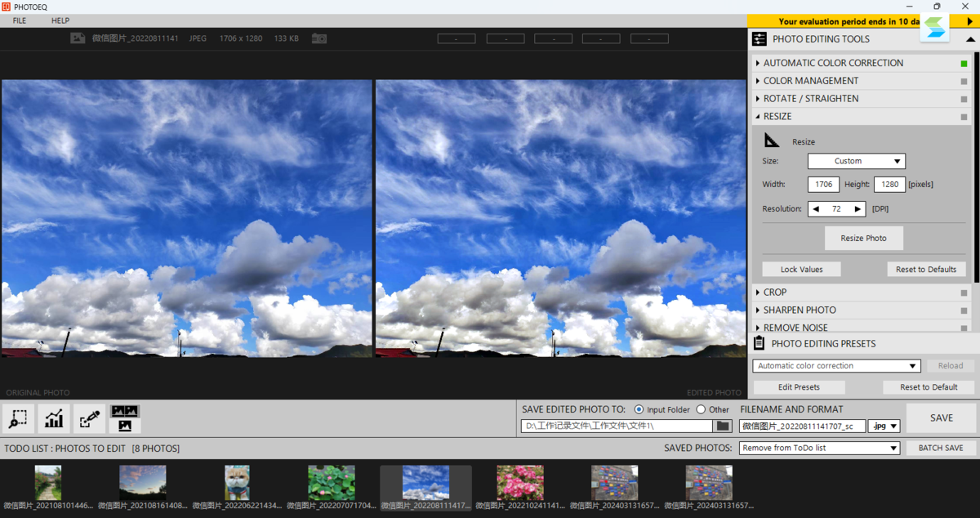
Task: Open the FILE menu
Action: [19, 20]
